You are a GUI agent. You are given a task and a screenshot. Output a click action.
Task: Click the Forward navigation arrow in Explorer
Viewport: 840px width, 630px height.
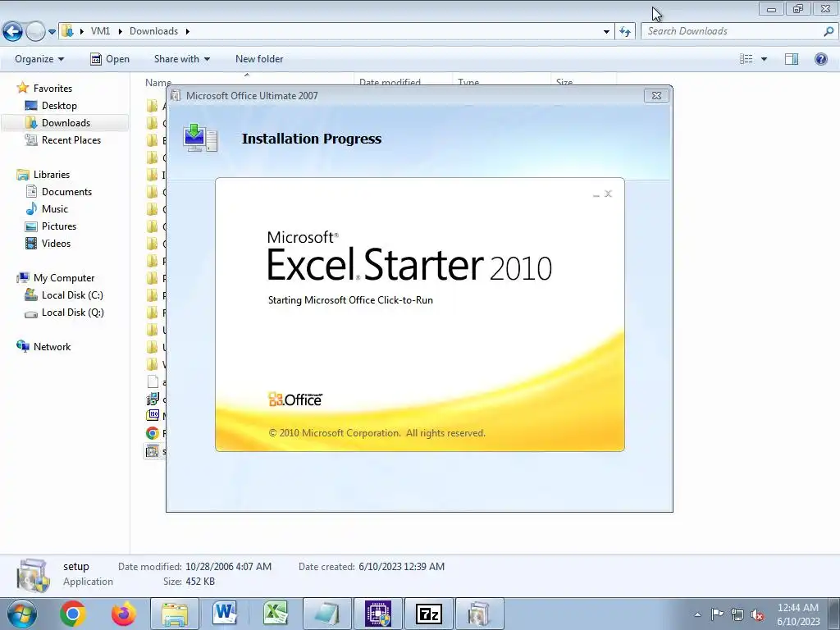(x=35, y=32)
